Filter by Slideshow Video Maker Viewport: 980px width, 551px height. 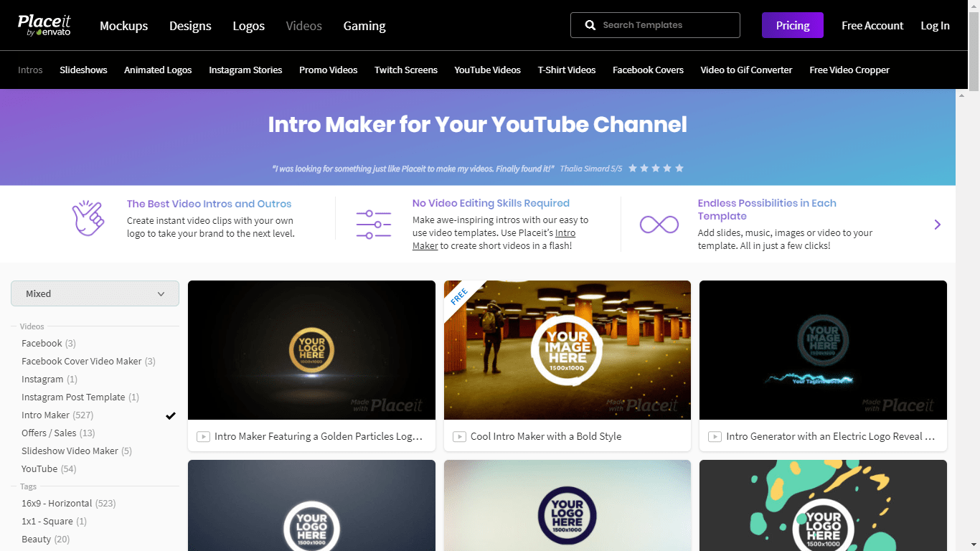pyautogui.click(x=77, y=451)
